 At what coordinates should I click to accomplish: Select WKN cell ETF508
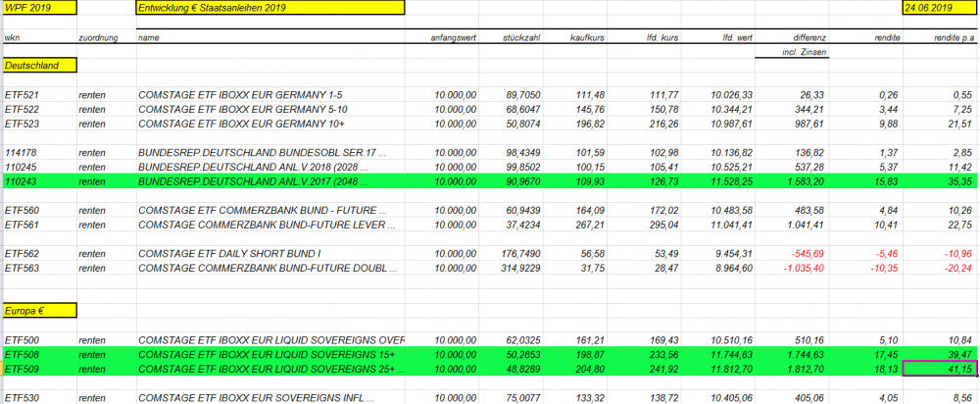click(22, 355)
